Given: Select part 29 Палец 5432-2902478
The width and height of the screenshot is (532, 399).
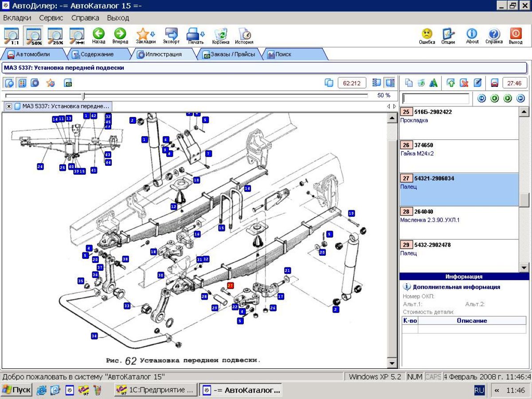Looking at the screenshot, I should 459,256.
